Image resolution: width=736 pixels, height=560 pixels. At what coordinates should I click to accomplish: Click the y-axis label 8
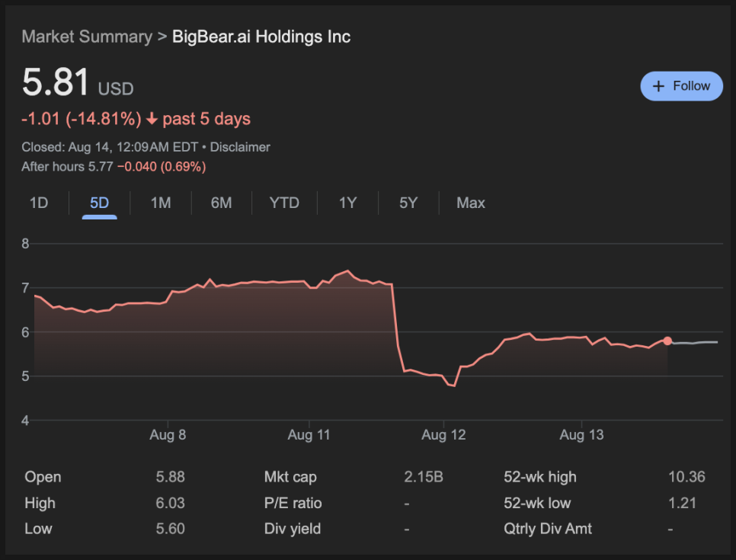(x=25, y=244)
